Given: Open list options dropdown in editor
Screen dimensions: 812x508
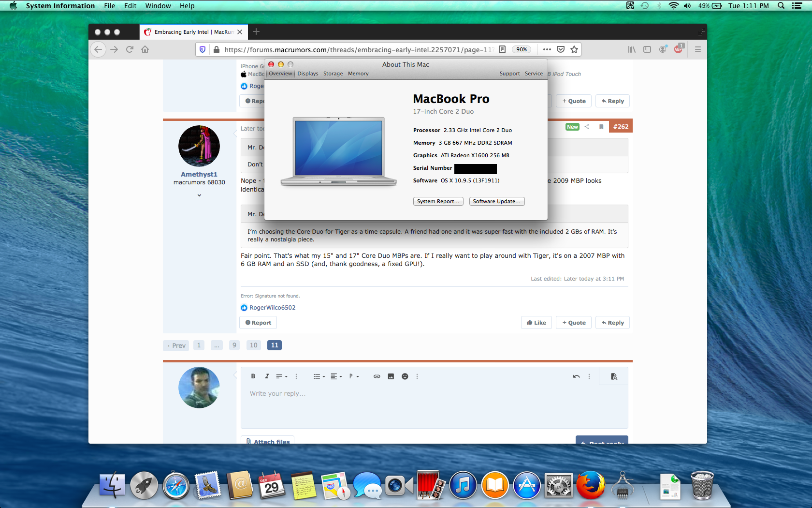Looking at the screenshot, I should point(319,376).
